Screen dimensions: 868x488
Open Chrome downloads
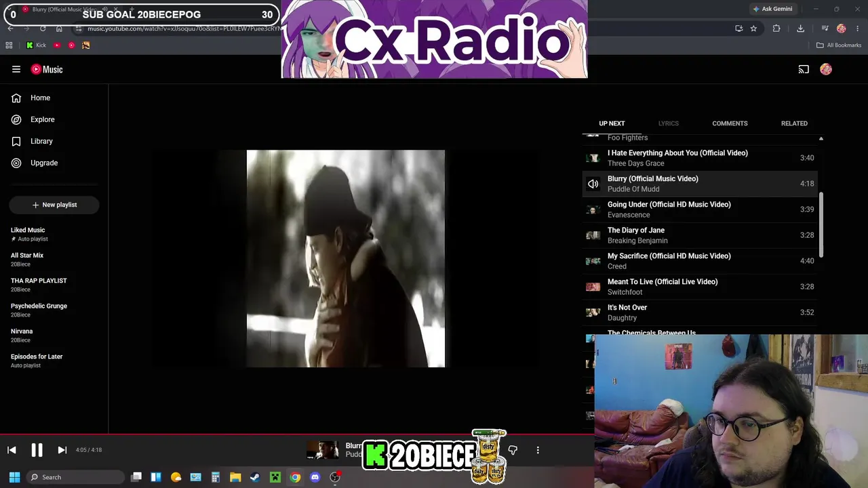800,28
